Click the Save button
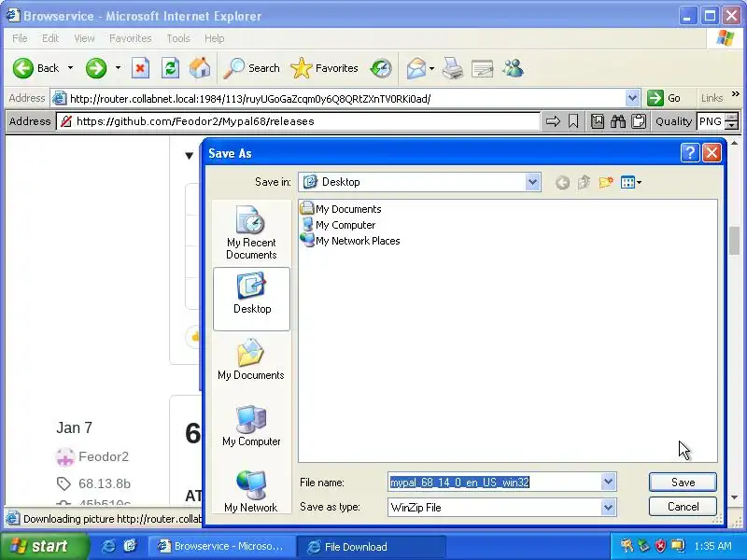Image resolution: width=747 pixels, height=560 pixels. 683,482
